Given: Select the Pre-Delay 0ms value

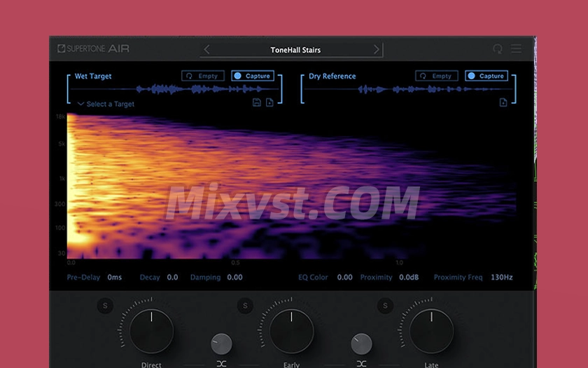Looking at the screenshot, I should click(x=114, y=278).
